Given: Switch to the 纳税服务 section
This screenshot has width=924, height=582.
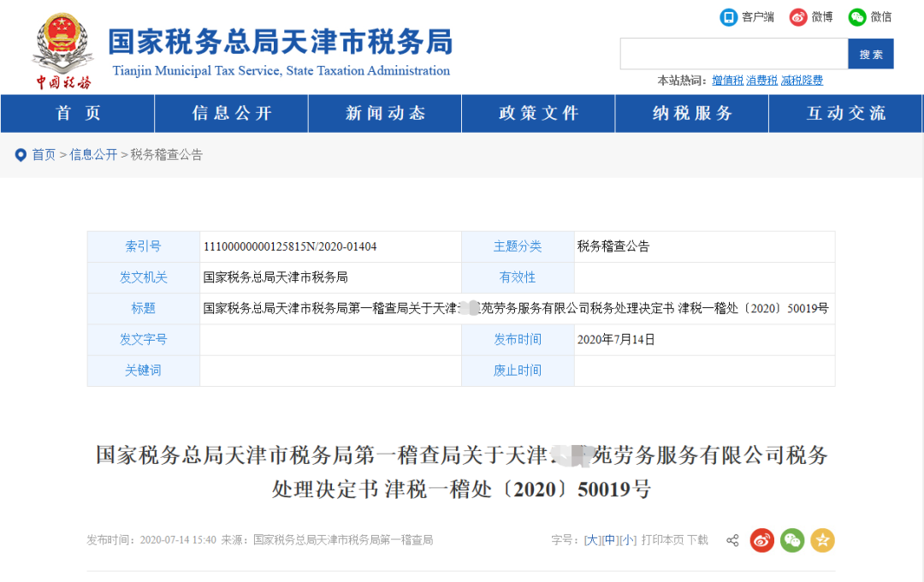Looking at the screenshot, I should pyautogui.click(x=691, y=113).
